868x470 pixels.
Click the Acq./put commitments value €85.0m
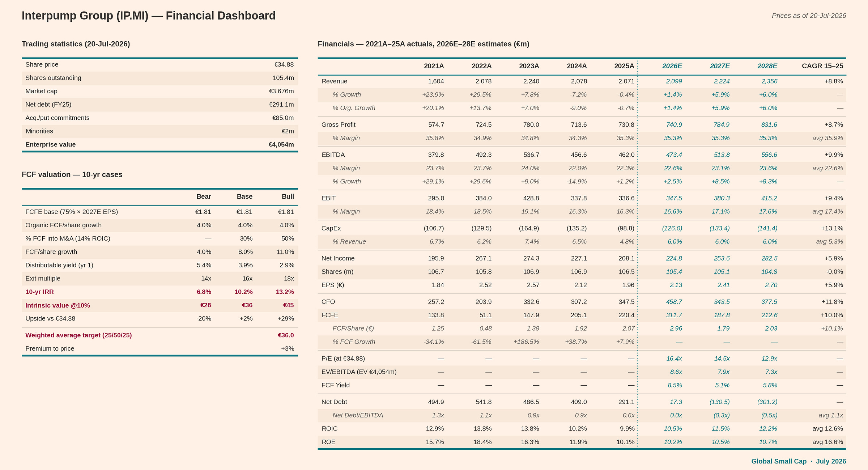283,118
